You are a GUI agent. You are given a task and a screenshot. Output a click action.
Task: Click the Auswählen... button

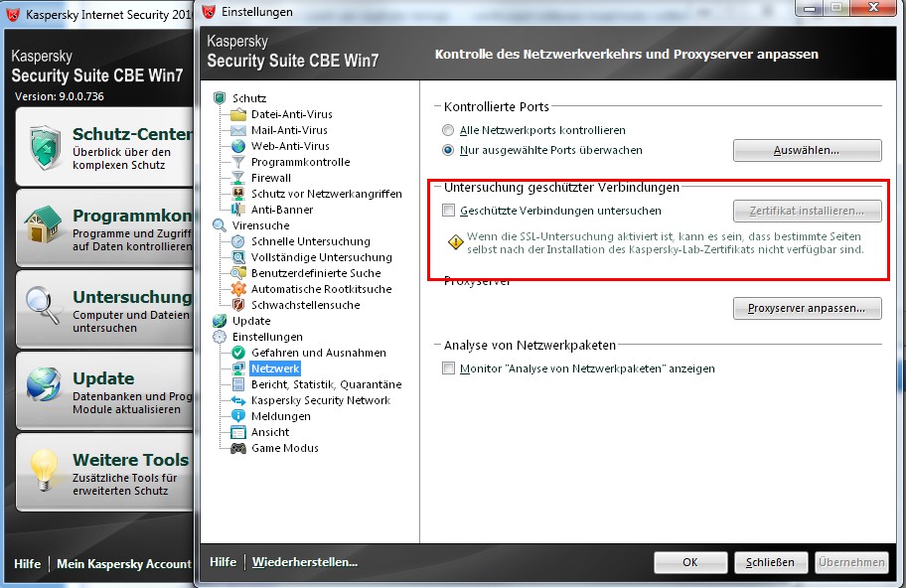pos(808,150)
